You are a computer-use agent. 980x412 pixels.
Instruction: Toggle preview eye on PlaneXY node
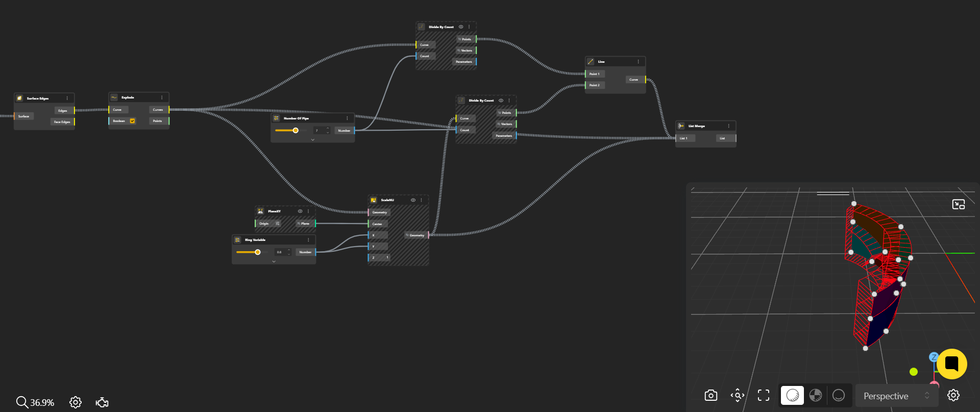(300, 211)
